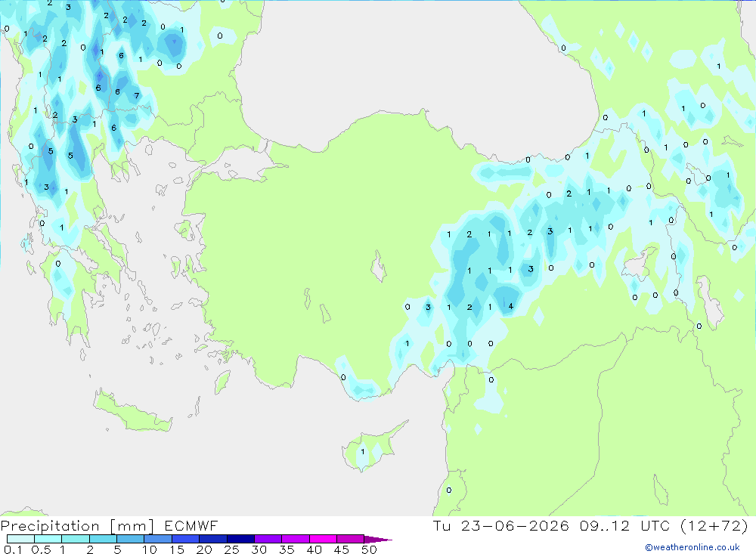Choose the 20–25 mm legend color swatch
Image resolution: width=756 pixels, height=554 pixels.
click(213, 539)
